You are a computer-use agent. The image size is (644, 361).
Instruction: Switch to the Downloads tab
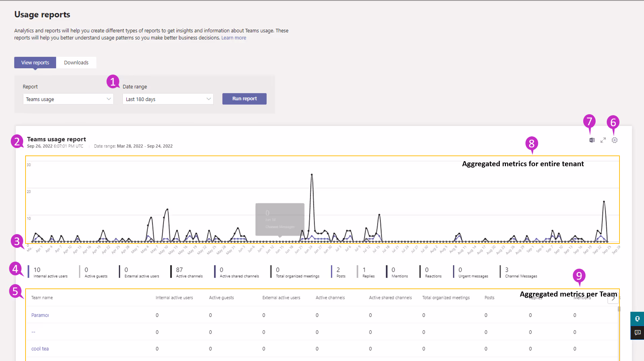click(x=76, y=62)
